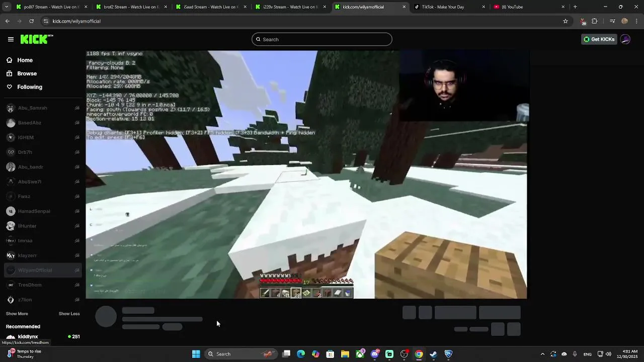Click ilHunter avatar in sidebar
The height and width of the screenshot is (362, 644).
click(11, 226)
